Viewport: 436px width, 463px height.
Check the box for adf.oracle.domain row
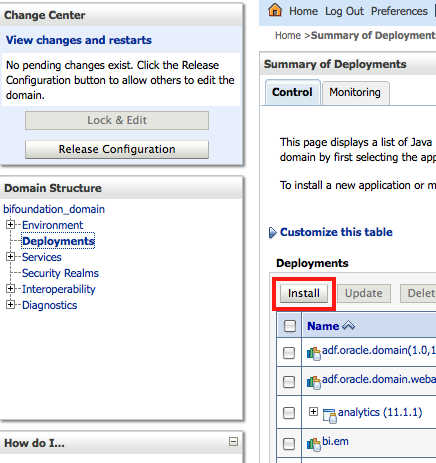289,352
